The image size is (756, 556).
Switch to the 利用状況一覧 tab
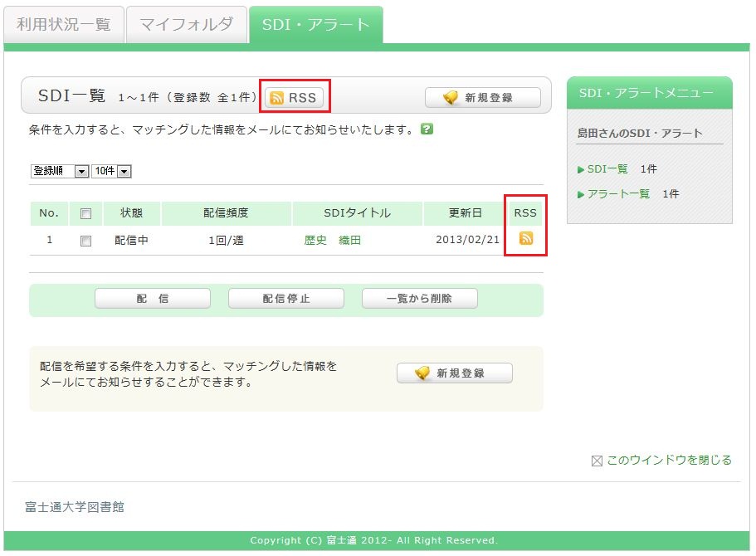coord(64,25)
